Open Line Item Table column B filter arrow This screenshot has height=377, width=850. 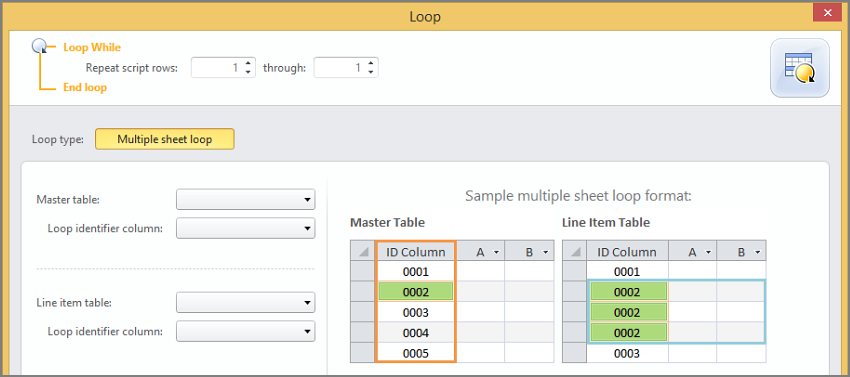coord(757,252)
